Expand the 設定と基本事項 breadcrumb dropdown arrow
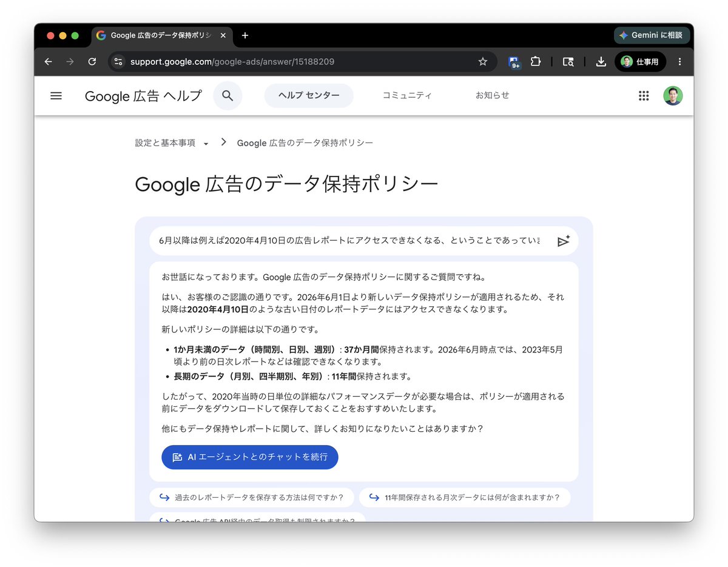 tap(206, 144)
